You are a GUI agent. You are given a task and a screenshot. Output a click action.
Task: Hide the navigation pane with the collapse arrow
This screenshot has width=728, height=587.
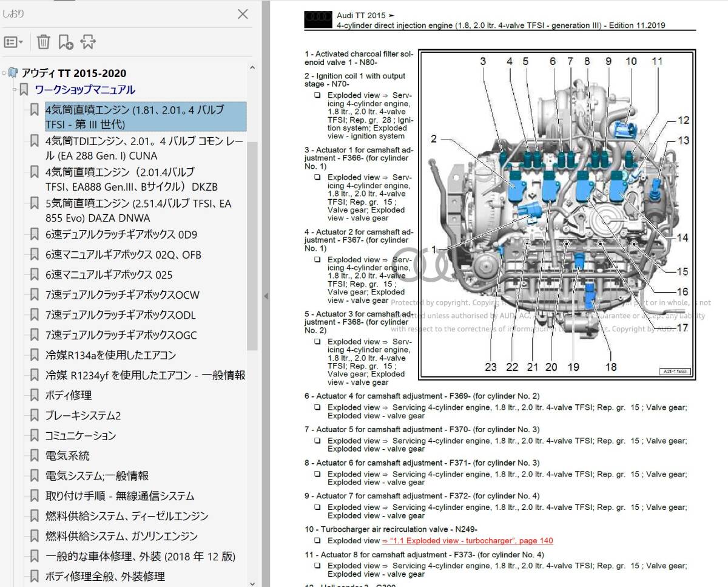(265, 297)
